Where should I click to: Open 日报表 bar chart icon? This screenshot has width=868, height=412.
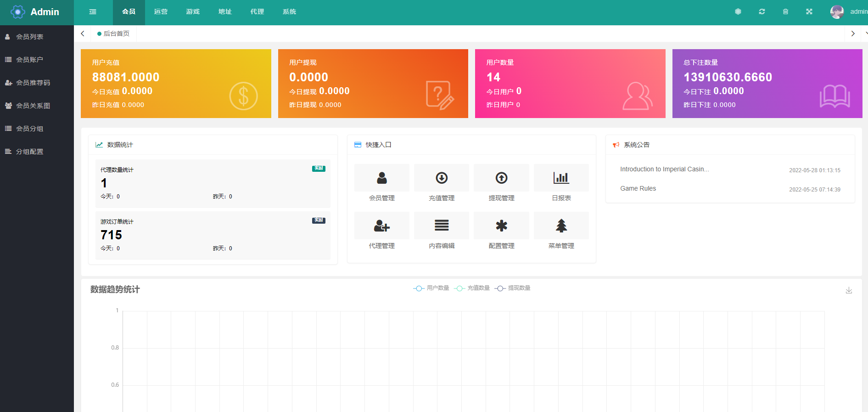[561, 178]
